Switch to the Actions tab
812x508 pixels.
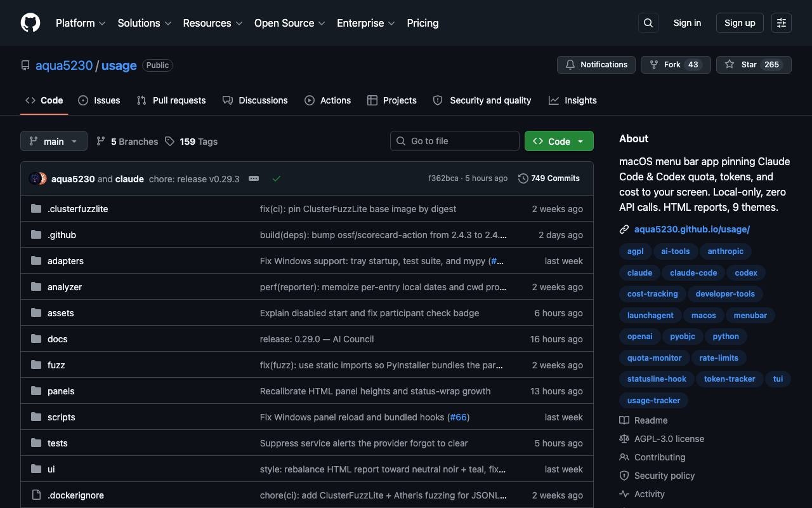click(327, 100)
